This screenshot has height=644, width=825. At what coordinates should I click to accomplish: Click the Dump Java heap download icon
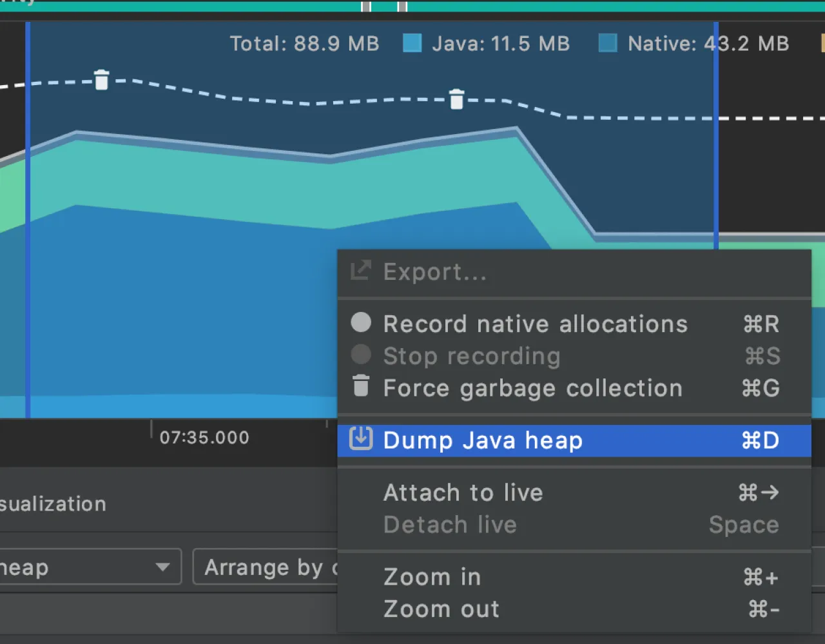pos(361,438)
